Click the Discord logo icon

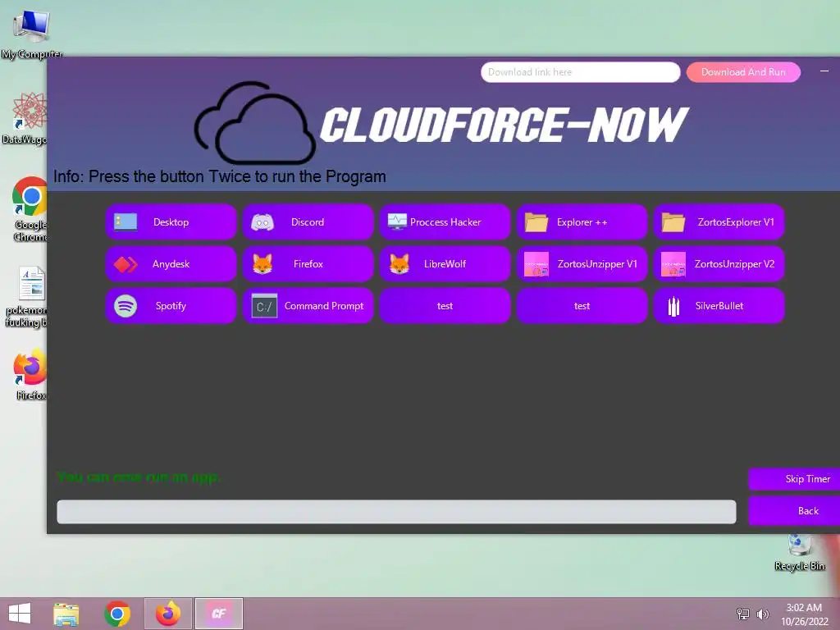(x=262, y=221)
